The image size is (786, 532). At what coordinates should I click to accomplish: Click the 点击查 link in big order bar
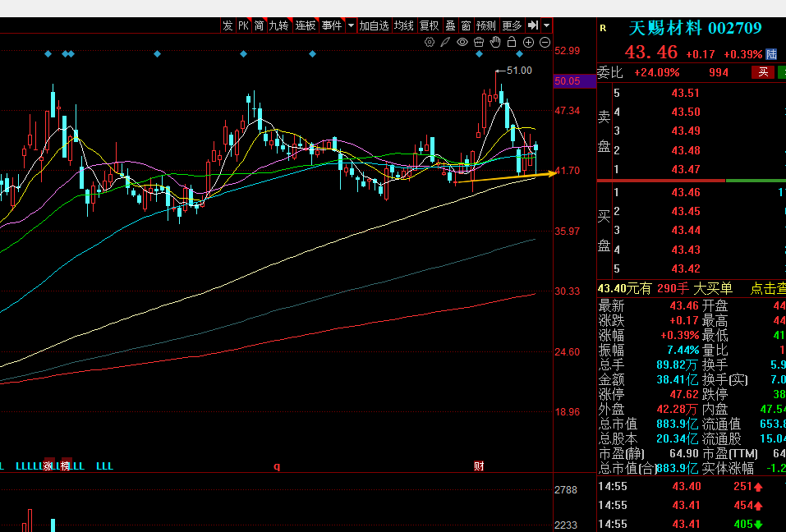pyautogui.click(x=768, y=288)
